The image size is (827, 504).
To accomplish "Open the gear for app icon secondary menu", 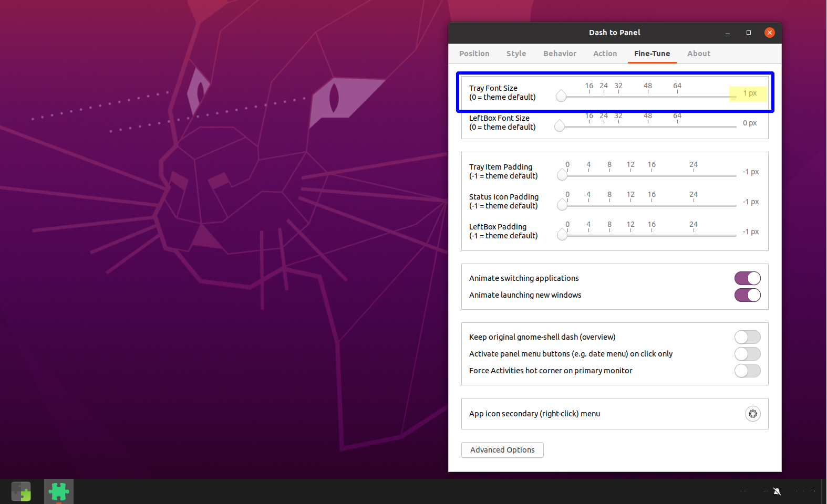I will [x=753, y=414].
